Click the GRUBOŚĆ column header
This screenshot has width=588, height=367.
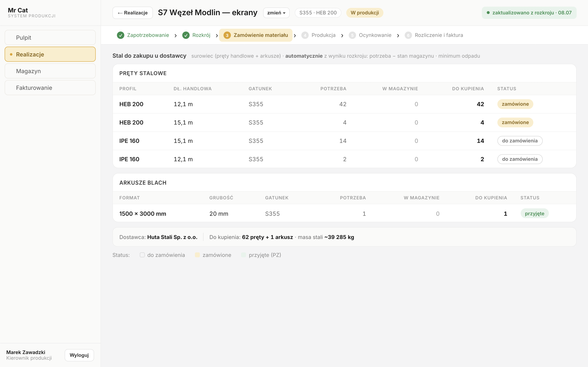221,198
